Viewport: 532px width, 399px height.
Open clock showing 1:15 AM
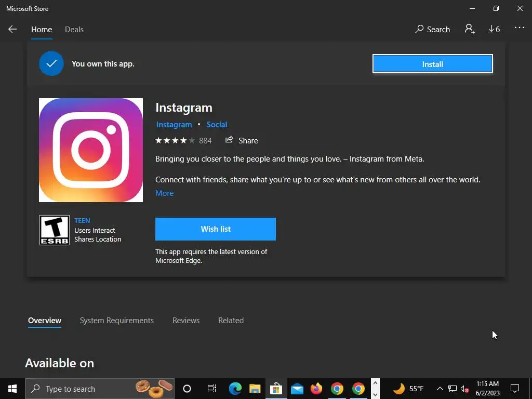(x=487, y=389)
